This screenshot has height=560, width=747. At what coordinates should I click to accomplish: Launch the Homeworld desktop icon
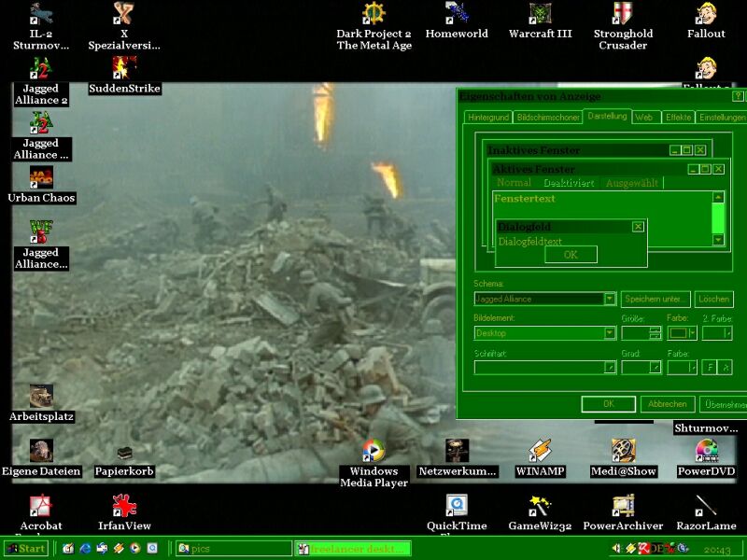click(x=457, y=14)
